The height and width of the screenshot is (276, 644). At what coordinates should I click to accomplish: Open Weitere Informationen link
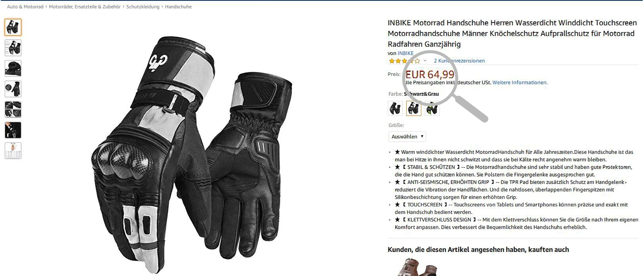(520, 83)
